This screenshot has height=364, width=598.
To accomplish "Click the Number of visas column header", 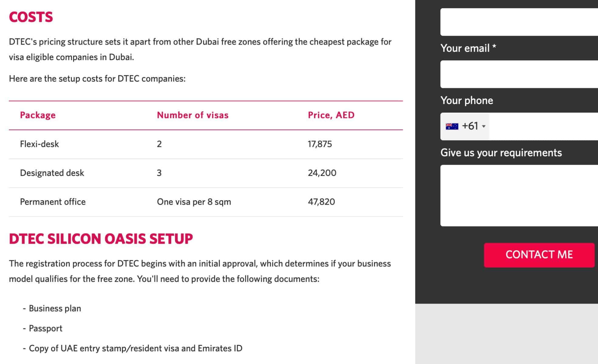I will click(192, 115).
